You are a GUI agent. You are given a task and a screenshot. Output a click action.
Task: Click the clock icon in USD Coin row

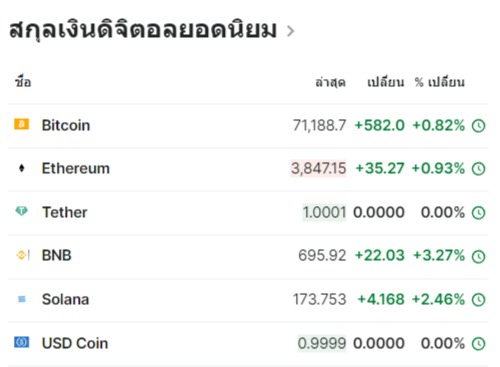click(x=478, y=344)
